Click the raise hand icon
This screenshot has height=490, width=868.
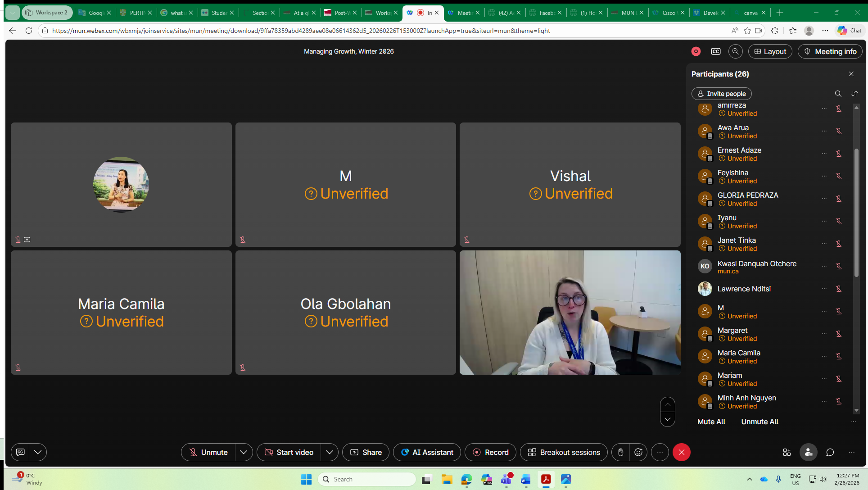(x=620, y=452)
